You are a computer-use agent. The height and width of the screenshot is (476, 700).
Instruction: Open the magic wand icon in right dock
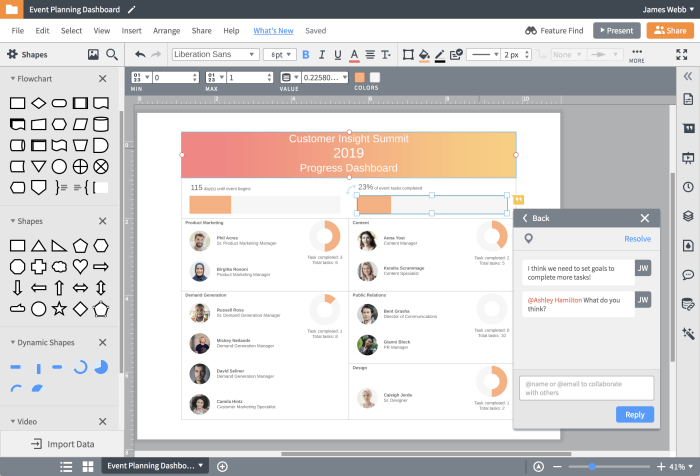point(688,333)
